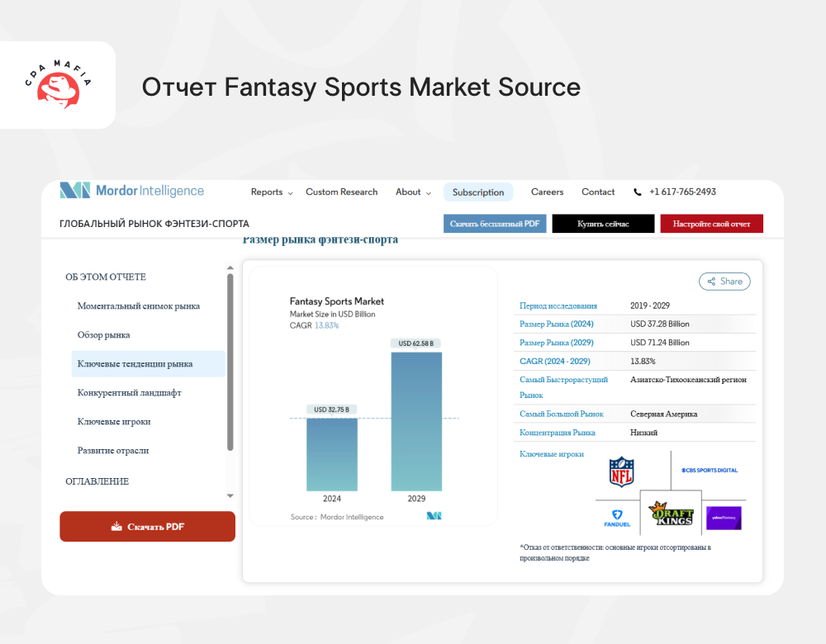The width and height of the screenshot is (826, 644).
Task: Click the phone icon beside the number
Action: (x=638, y=192)
